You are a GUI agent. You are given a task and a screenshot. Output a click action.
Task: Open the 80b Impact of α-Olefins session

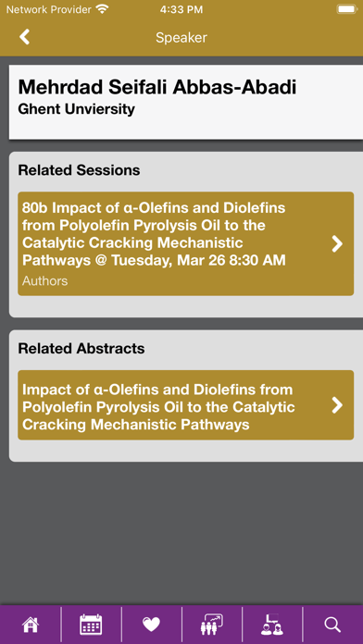pyautogui.click(x=185, y=243)
